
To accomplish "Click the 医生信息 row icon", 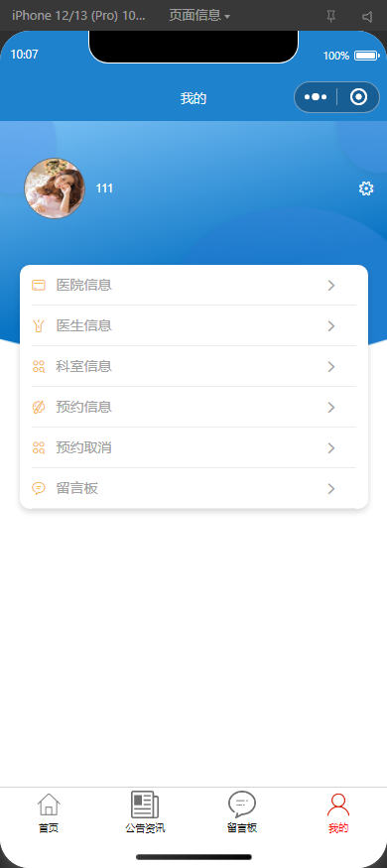I will (x=39, y=326).
